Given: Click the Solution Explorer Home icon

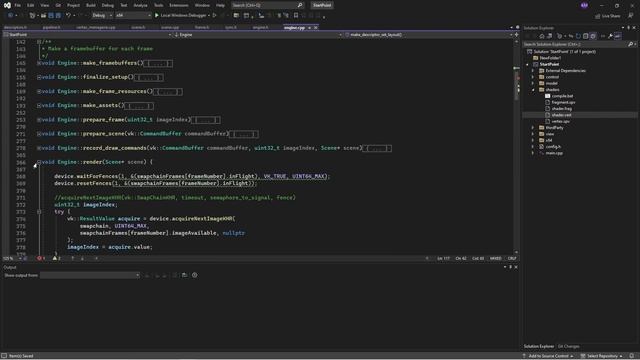Looking at the screenshot, I should pyautogui.click(x=542, y=36).
